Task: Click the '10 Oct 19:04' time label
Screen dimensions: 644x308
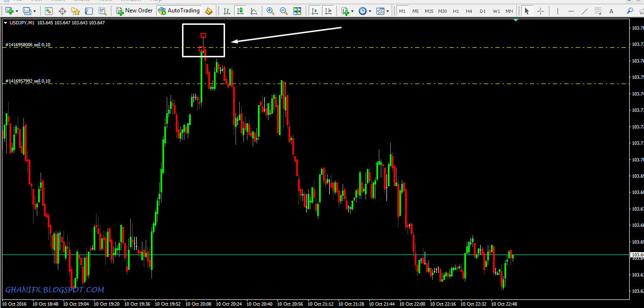Action: coord(76,304)
